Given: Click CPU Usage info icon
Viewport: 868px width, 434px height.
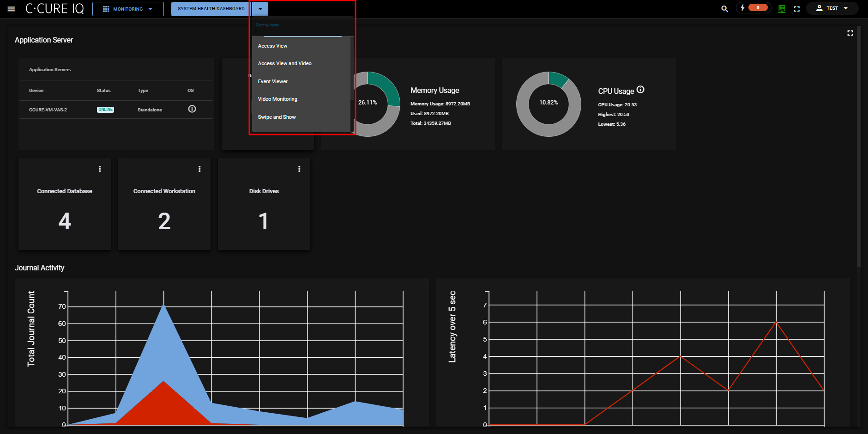Looking at the screenshot, I should click(x=640, y=90).
